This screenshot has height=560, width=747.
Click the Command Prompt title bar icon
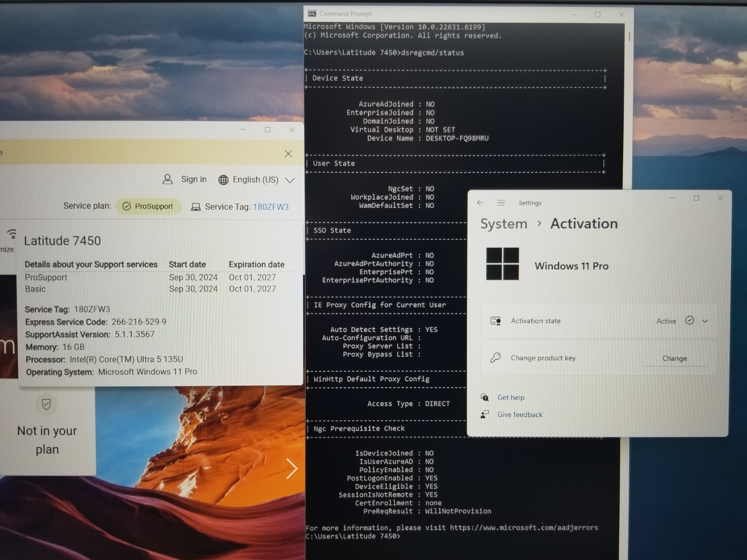click(x=312, y=14)
